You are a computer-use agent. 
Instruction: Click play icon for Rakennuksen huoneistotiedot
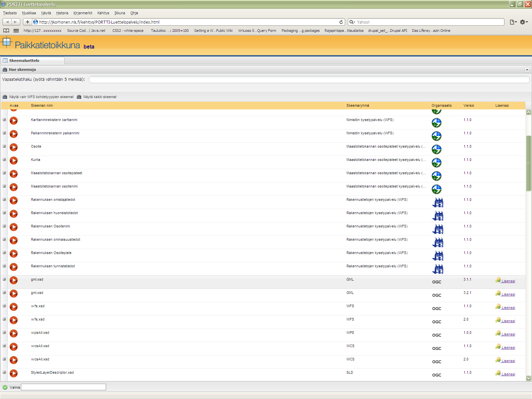point(14,213)
